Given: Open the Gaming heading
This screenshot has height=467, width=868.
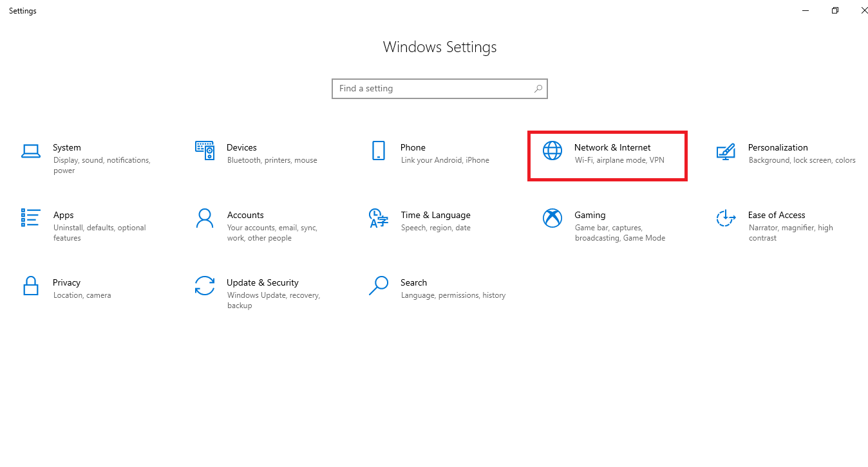Looking at the screenshot, I should [x=590, y=215].
